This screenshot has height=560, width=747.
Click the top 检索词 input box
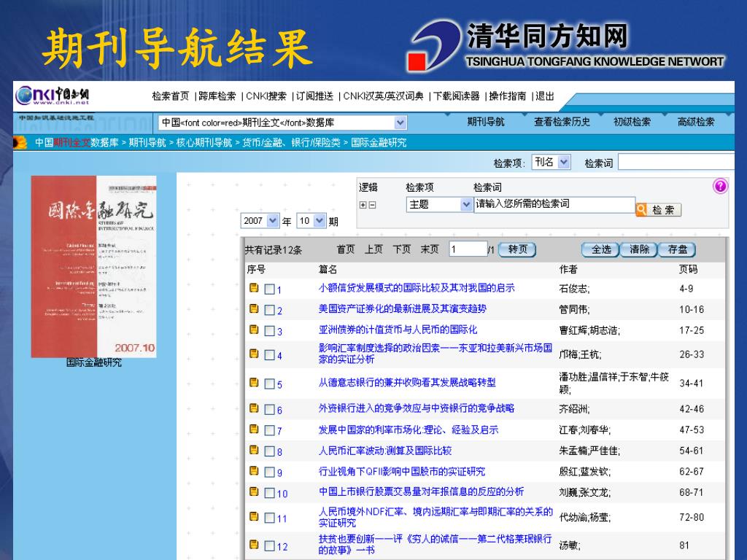click(x=676, y=163)
